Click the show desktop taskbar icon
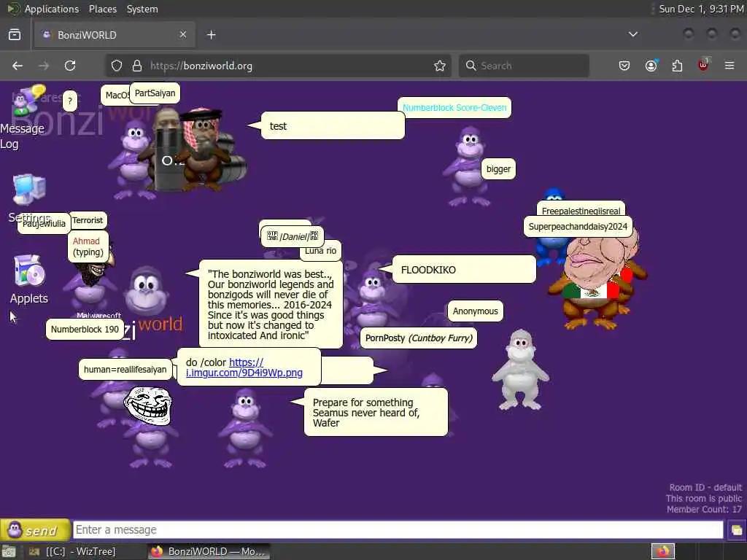This screenshot has width=747, height=560. [x=9, y=552]
